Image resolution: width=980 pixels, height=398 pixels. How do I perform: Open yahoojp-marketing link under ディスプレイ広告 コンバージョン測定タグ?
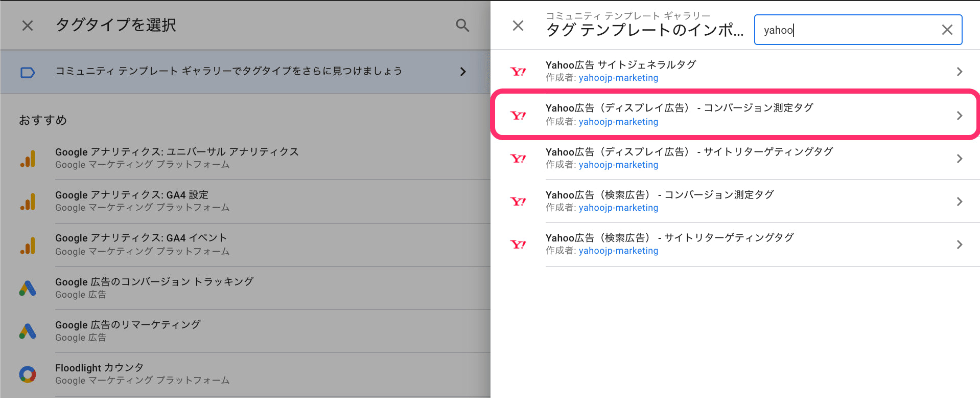tap(618, 122)
